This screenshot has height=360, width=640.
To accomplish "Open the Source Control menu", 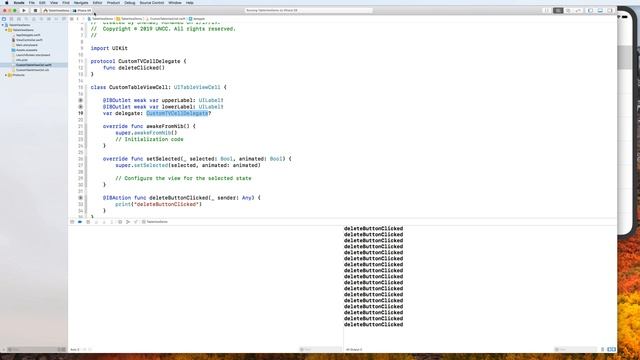I will (151, 3).
